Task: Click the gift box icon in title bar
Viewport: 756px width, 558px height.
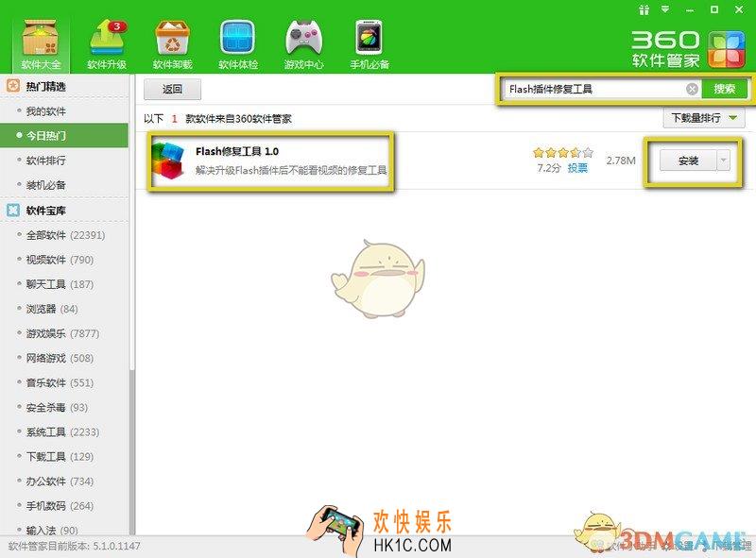Action: tap(644, 9)
